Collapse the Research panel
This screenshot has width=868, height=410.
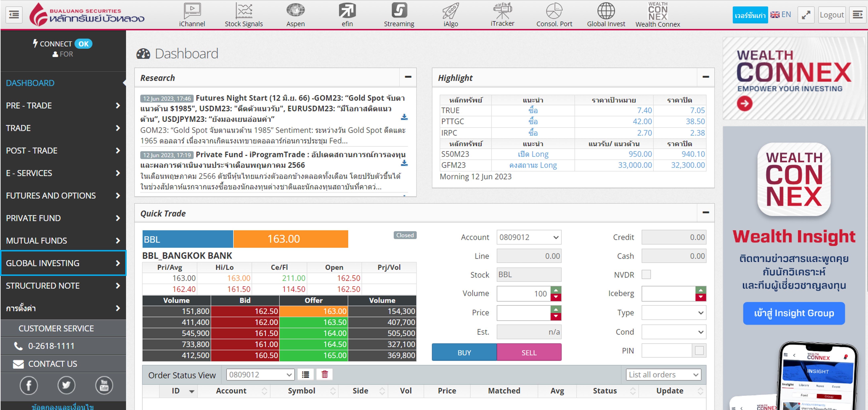(x=408, y=77)
